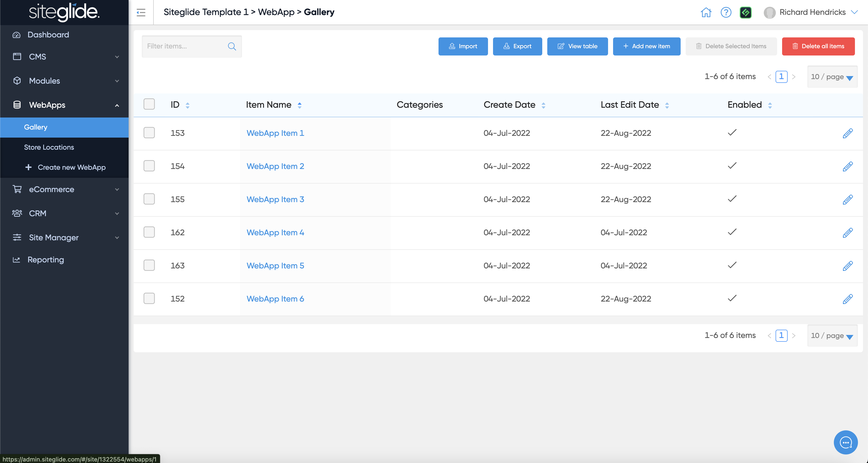Click edit pencil for WebApp Item 4
868x463 pixels.
847,233
